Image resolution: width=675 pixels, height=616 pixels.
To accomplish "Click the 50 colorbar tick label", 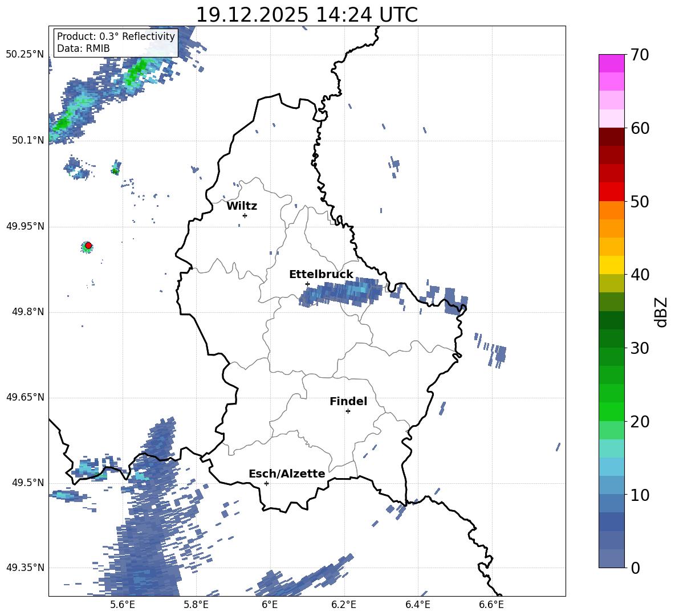I will coord(640,201).
